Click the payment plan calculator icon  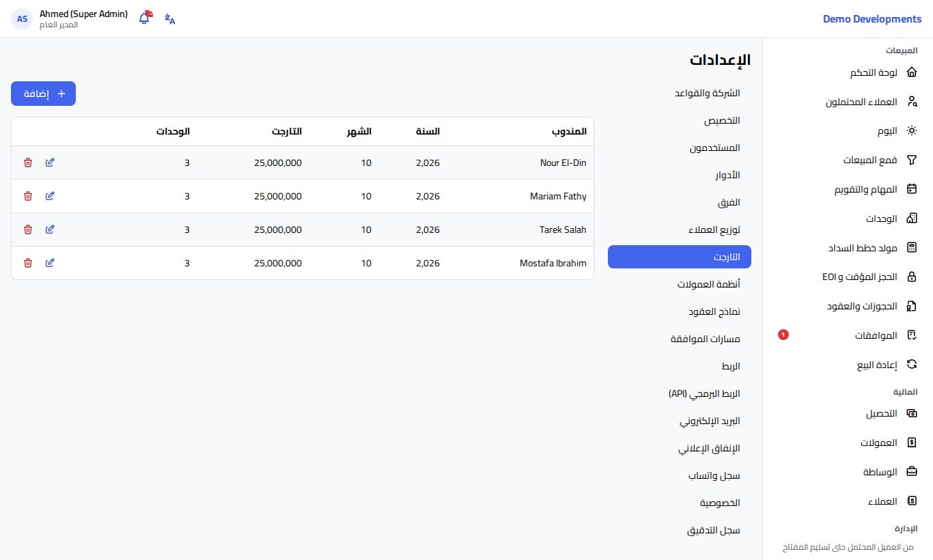tap(911, 248)
